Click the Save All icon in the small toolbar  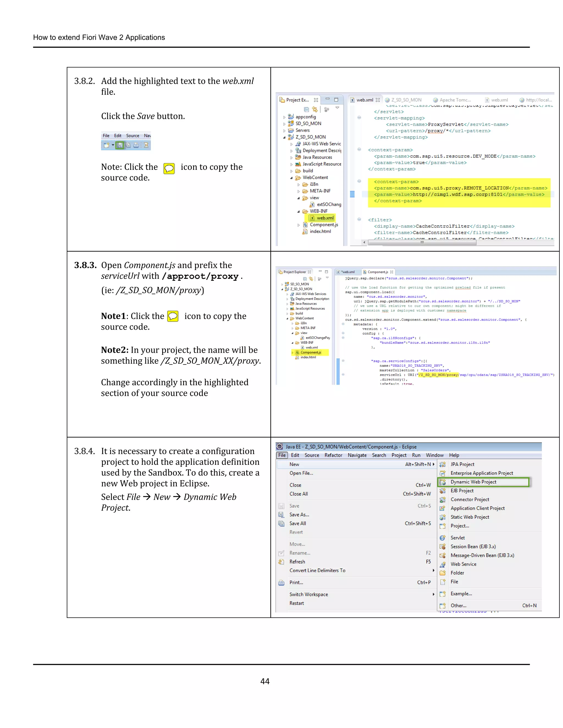pyautogui.click(x=128, y=145)
